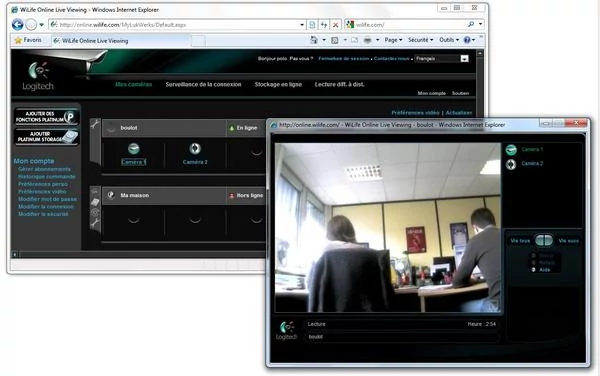600x376 pixels.
Task: Open Caméra 1 icon in boulot group
Action: point(134,148)
